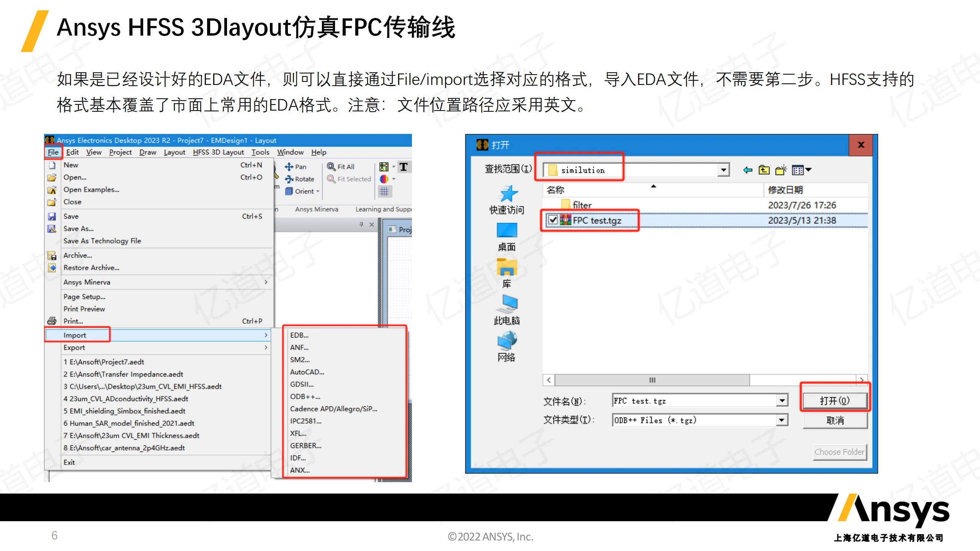Open the Tools menu
Viewport: 980px width, 551px height.
tap(260, 152)
